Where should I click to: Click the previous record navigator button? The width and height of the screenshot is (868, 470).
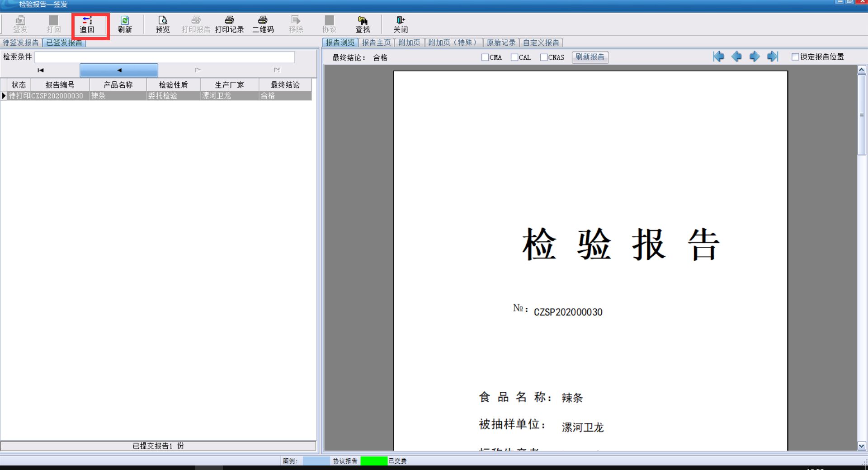119,70
